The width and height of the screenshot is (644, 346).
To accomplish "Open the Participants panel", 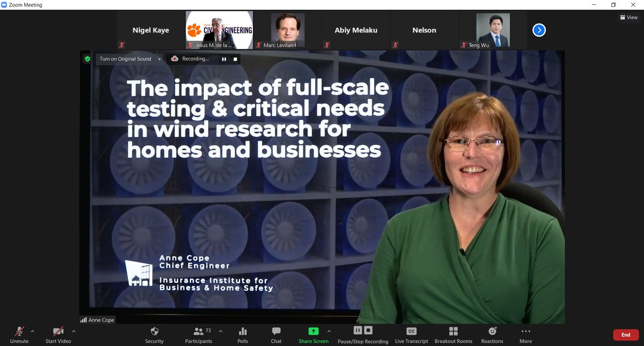I will point(199,335).
